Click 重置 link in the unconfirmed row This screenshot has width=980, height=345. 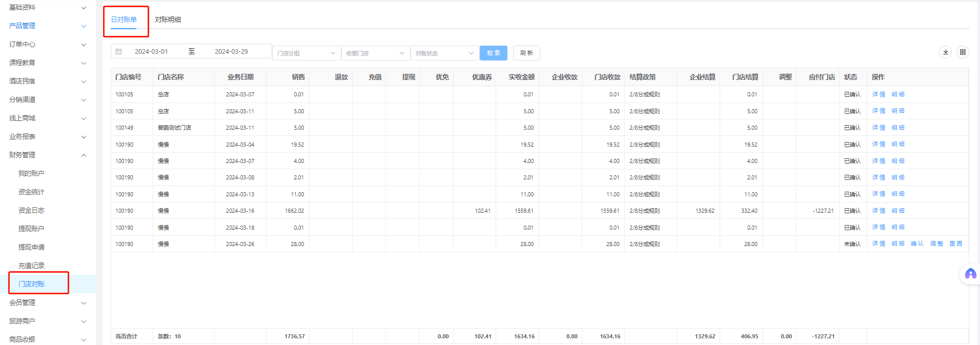(x=955, y=244)
